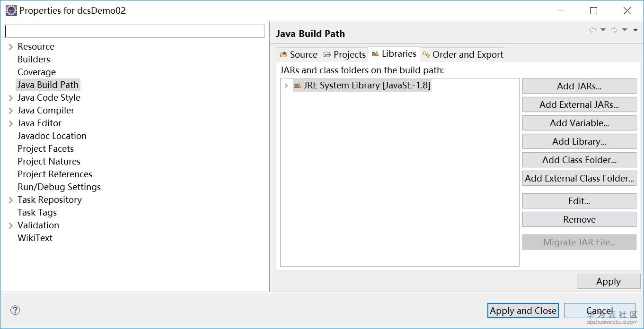
Task: Expand the Resource tree item
Action: pos(11,47)
